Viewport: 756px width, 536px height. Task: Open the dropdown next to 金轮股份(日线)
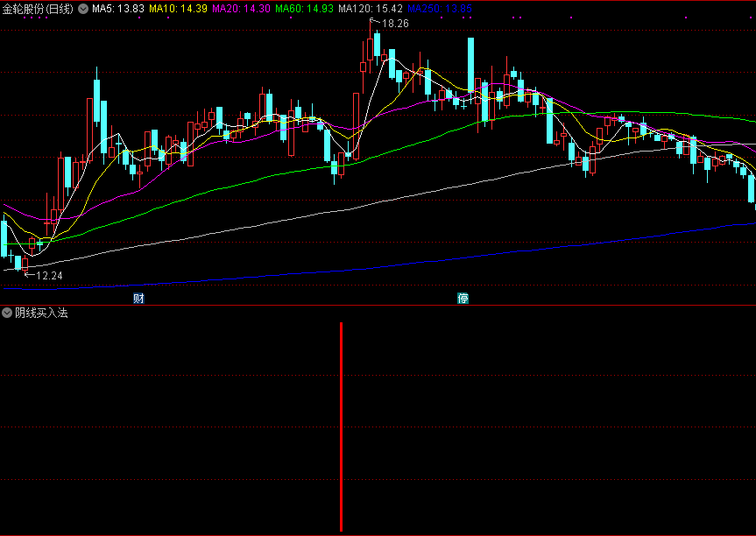(x=83, y=9)
